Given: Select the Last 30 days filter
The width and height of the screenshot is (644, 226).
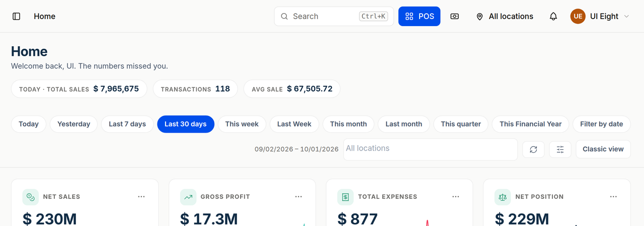Looking at the screenshot, I should click(186, 124).
